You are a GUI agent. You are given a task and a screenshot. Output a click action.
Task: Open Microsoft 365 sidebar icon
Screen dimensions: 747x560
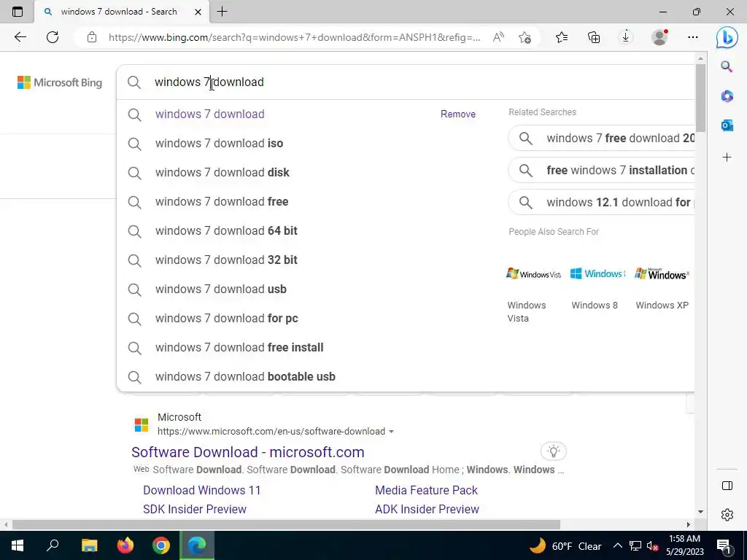tap(727, 96)
